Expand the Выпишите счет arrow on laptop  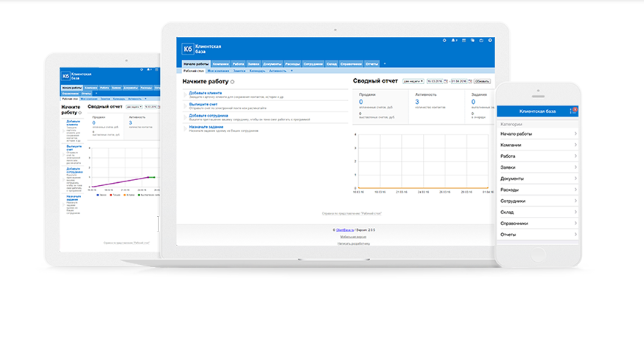tap(185, 105)
